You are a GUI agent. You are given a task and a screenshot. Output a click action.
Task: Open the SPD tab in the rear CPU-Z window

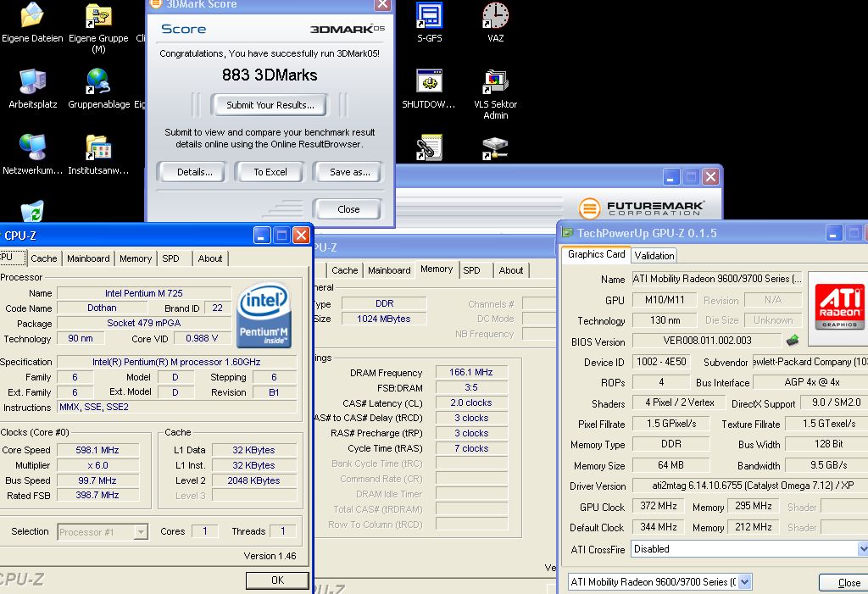(471, 270)
